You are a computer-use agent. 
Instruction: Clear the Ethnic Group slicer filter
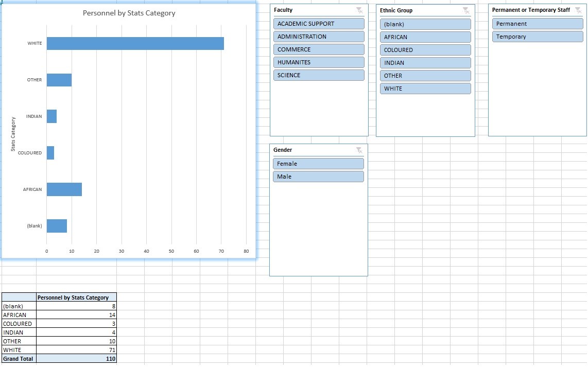tap(466, 10)
